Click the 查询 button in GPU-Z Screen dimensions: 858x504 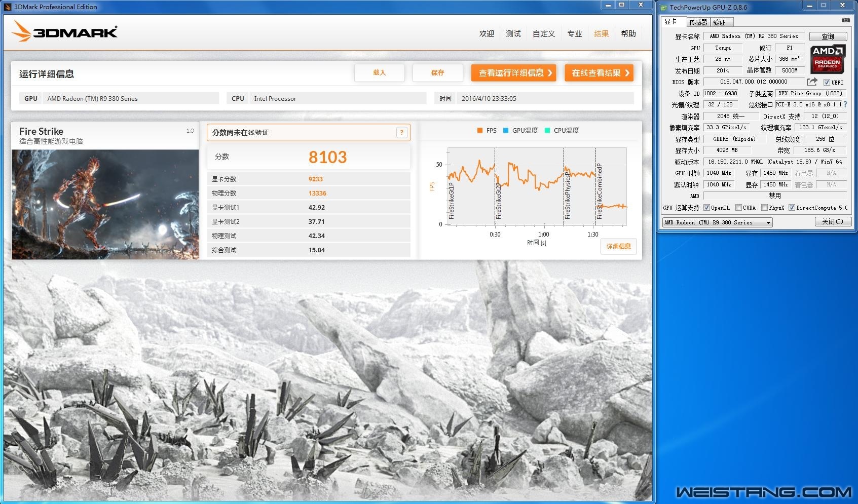pos(828,36)
